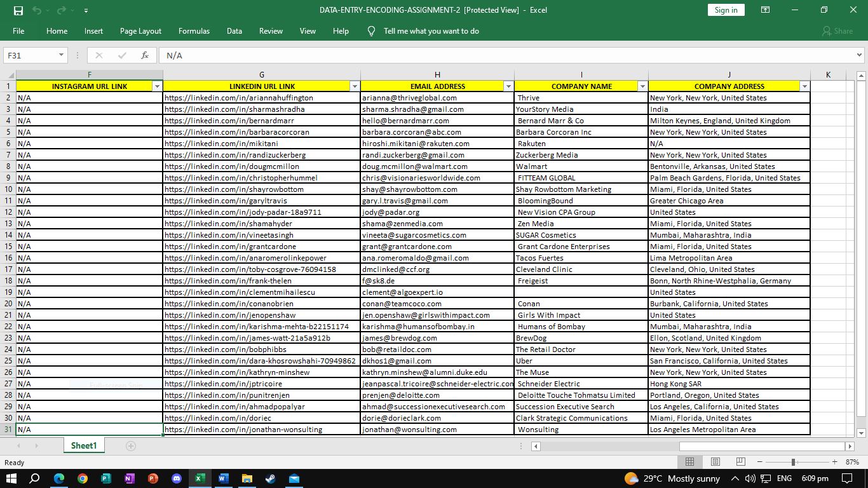Open Microsoft Edge from the taskbar
Viewport: 868px width, 488px height.
coord(59,478)
